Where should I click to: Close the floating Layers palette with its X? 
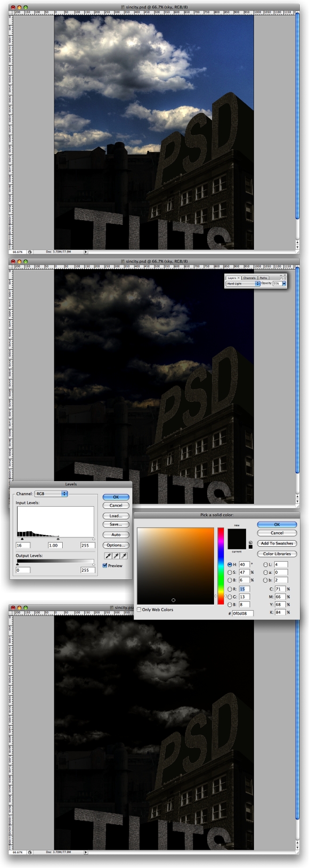pyautogui.click(x=285, y=274)
